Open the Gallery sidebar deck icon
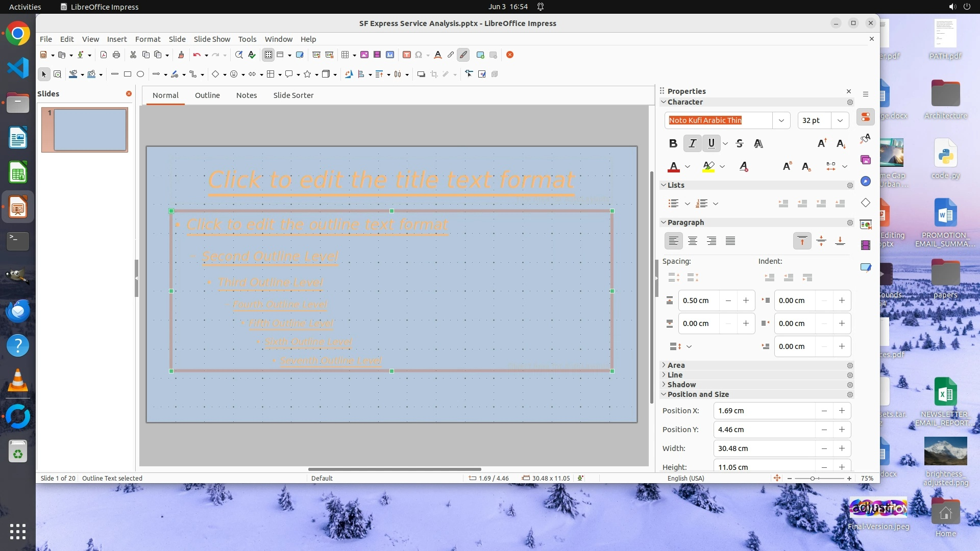 click(x=866, y=160)
